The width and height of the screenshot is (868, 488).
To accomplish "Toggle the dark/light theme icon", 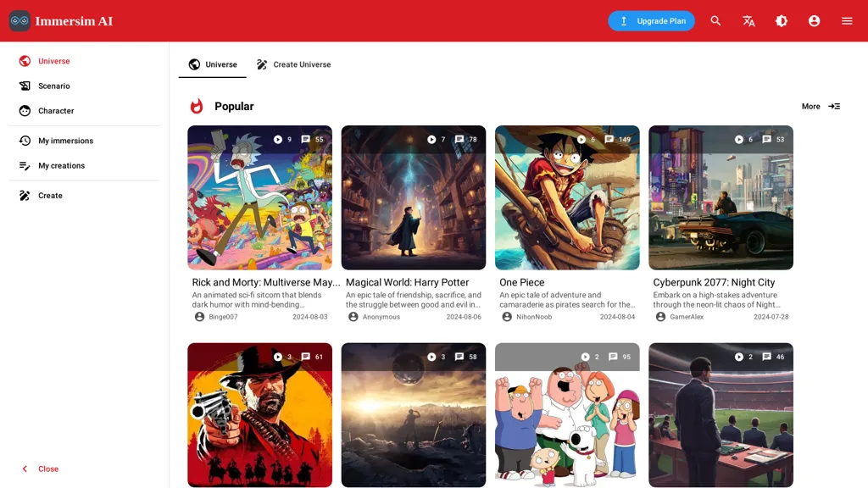I will pos(781,21).
